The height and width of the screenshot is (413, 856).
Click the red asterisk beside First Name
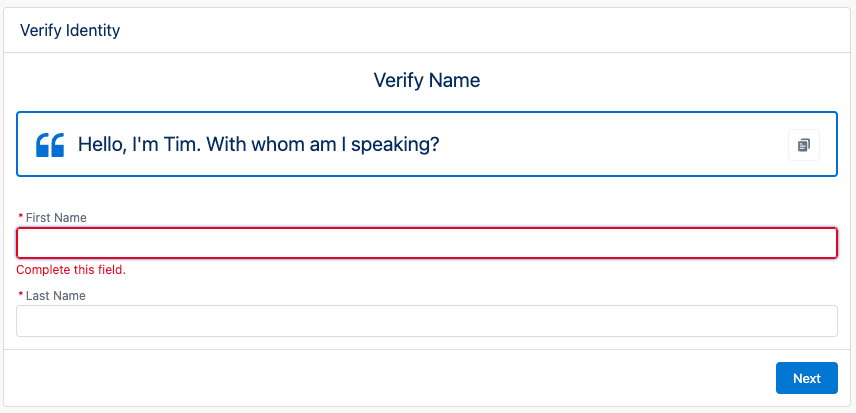(x=21, y=217)
